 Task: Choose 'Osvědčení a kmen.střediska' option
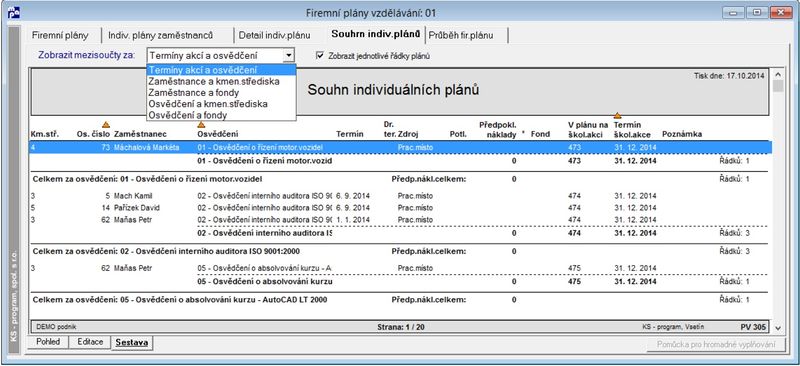pos(221,104)
